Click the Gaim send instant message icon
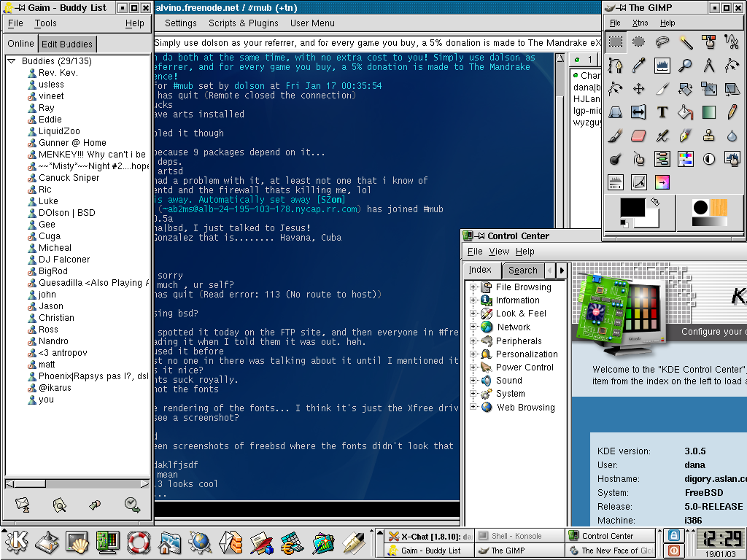This screenshot has height=560, width=747. tap(23, 505)
